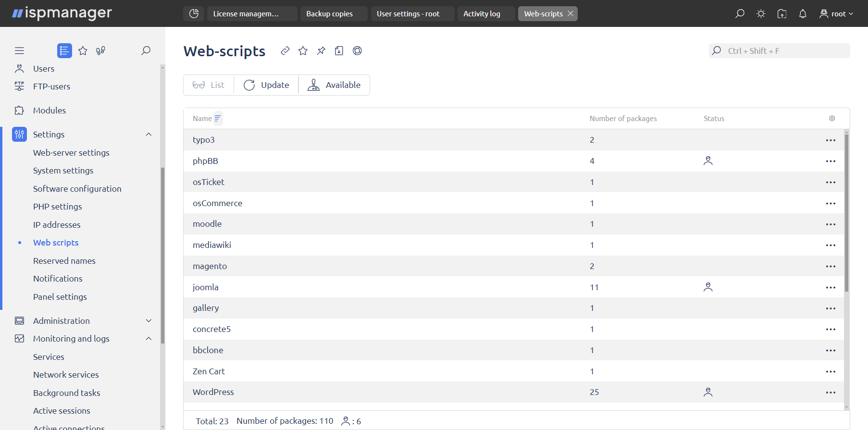This screenshot has height=430, width=868.
Task: Click the theme brightness icon in top bar
Action: point(761,14)
